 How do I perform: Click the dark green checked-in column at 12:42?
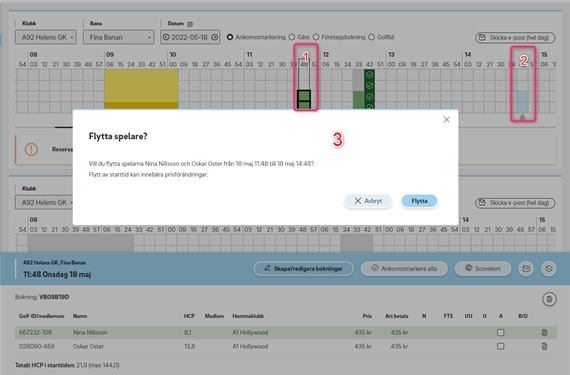(x=369, y=89)
